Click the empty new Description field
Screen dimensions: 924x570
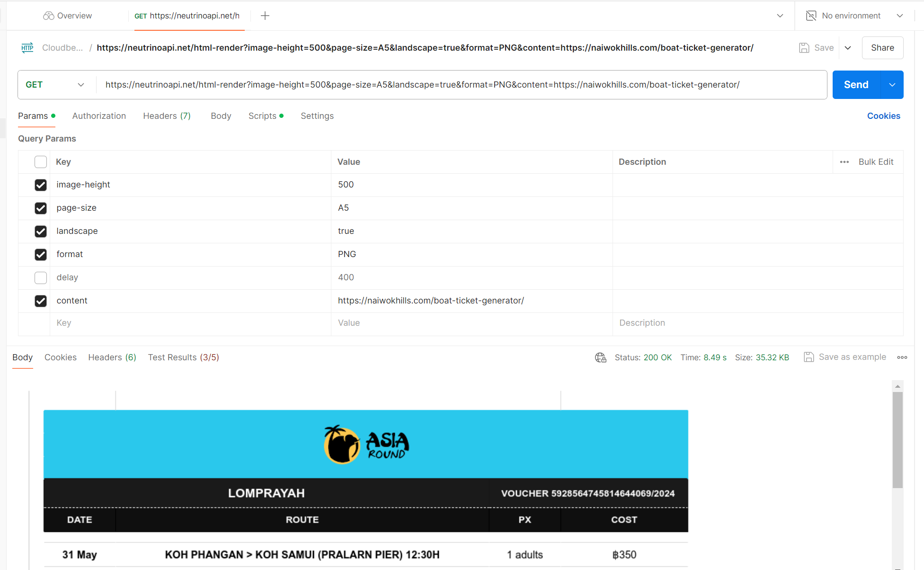758,323
